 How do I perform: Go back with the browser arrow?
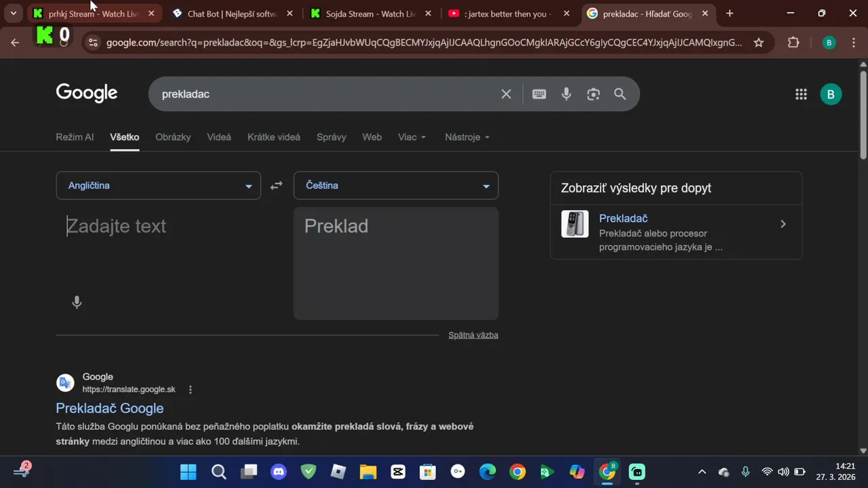15,43
